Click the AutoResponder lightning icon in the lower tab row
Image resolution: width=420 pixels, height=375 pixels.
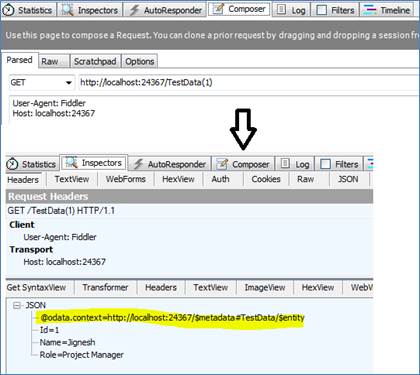click(x=138, y=164)
